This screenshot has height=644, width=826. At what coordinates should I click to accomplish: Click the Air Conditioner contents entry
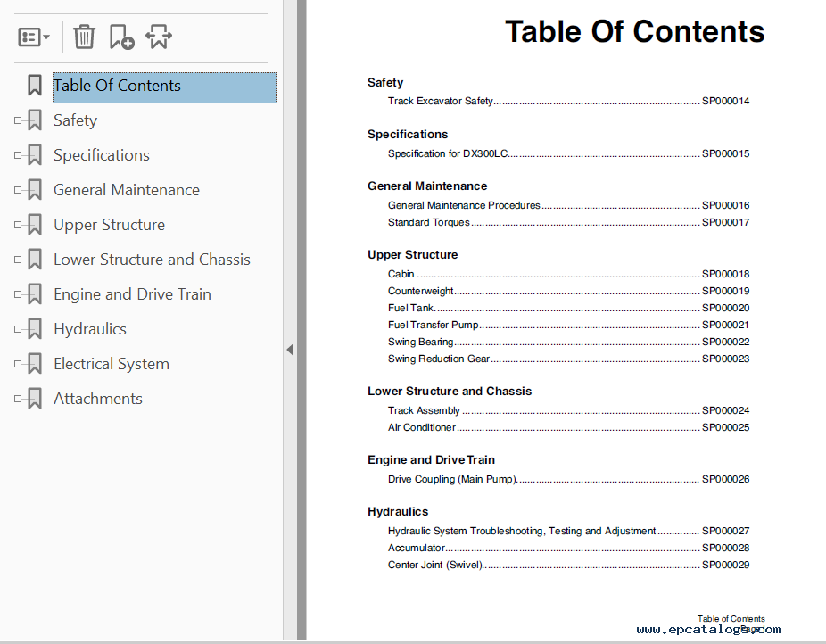coord(568,427)
